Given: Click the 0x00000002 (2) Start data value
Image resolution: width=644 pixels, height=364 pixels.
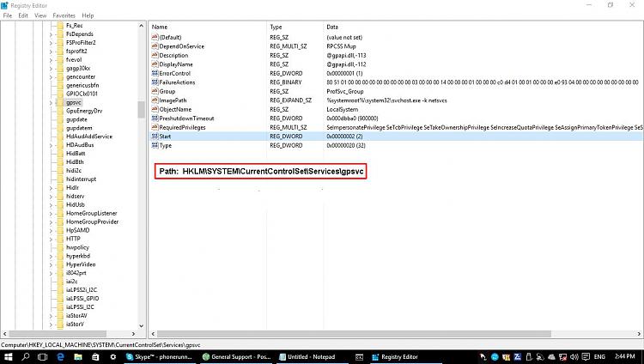Looking at the screenshot, I should (x=344, y=136).
